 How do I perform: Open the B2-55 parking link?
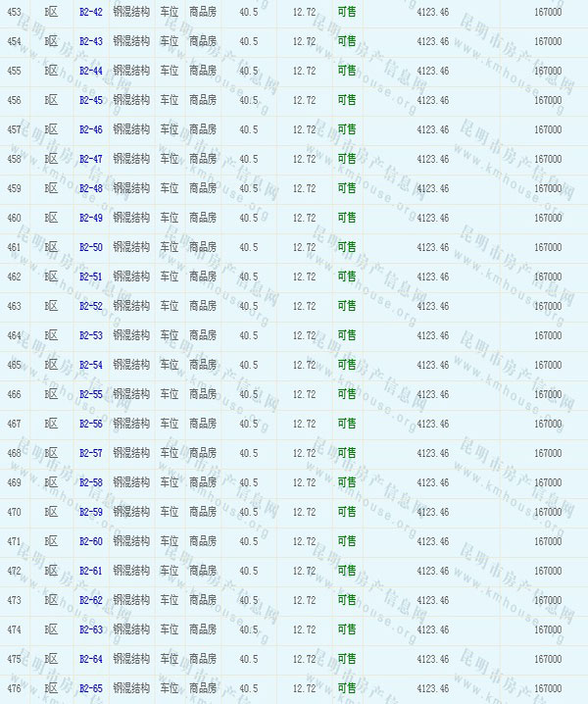click(90, 394)
